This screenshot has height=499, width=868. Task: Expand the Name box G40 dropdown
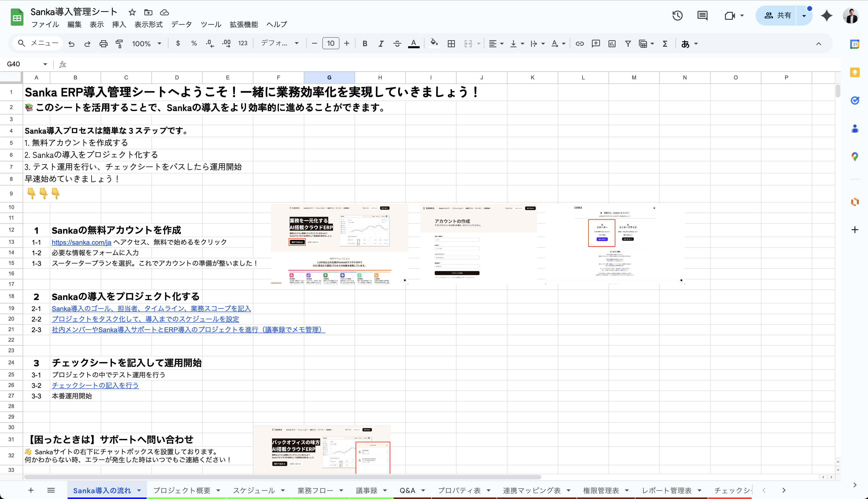(x=45, y=64)
